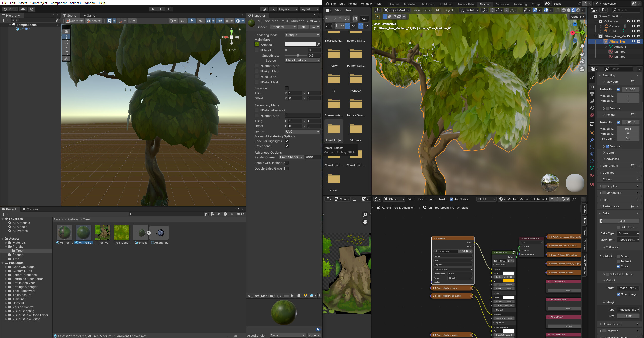Expand the Athena_T item in the outliner

click(x=605, y=46)
